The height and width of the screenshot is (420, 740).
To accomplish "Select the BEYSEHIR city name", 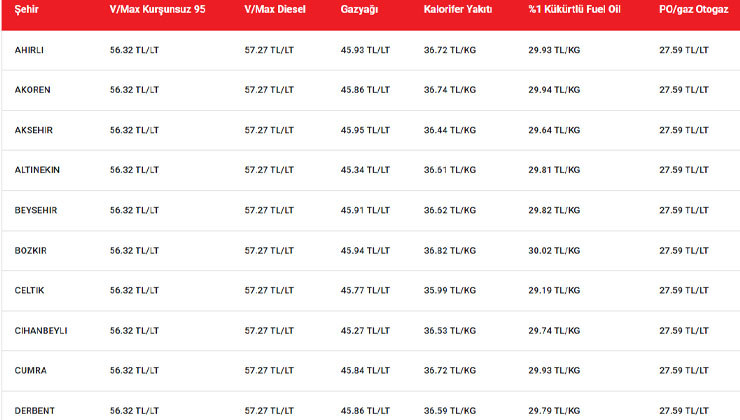I will click(36, 210).
